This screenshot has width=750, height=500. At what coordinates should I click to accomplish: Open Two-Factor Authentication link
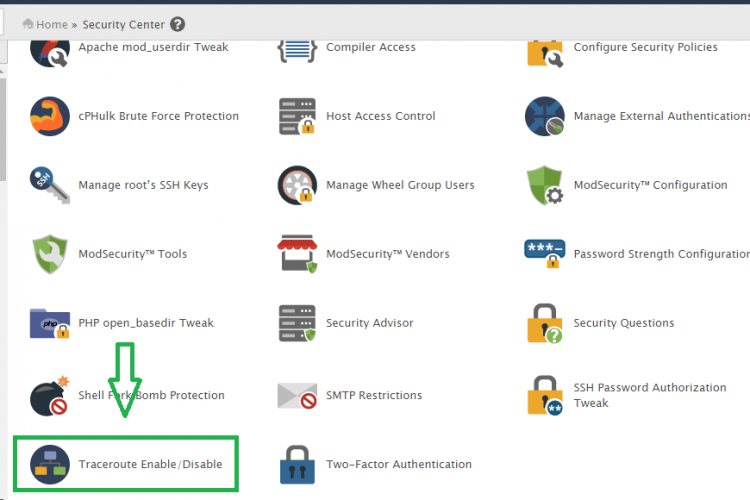(x=399, y=464)
